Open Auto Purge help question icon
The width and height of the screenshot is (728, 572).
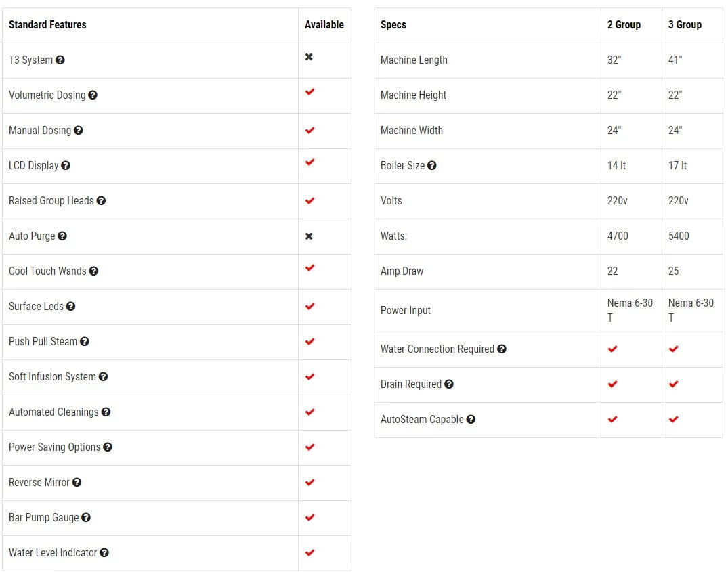point(62,236)
